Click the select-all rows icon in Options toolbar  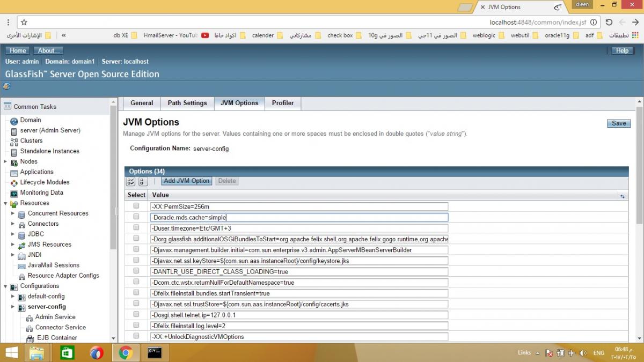click(x=131, y=181)
